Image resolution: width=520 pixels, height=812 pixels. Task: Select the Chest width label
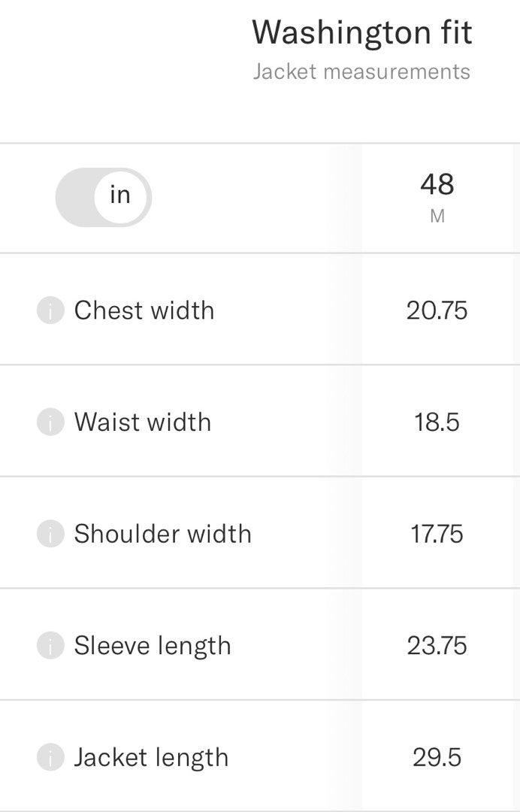click(x=144, y=311)
